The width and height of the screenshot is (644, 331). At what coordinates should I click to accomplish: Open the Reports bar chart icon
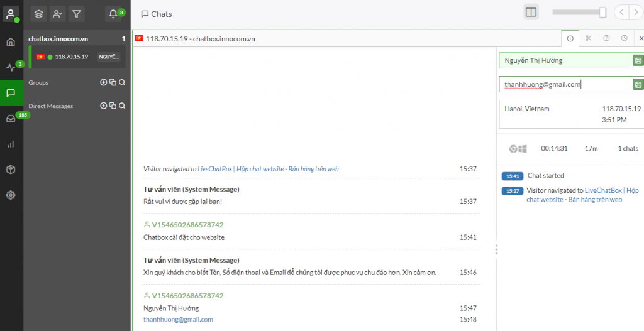coord(11,144)
